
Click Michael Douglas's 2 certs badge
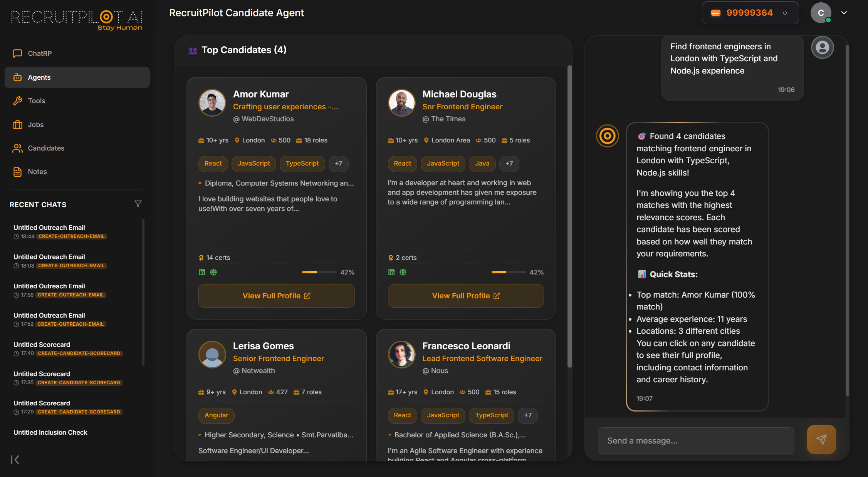pos(402,258)
